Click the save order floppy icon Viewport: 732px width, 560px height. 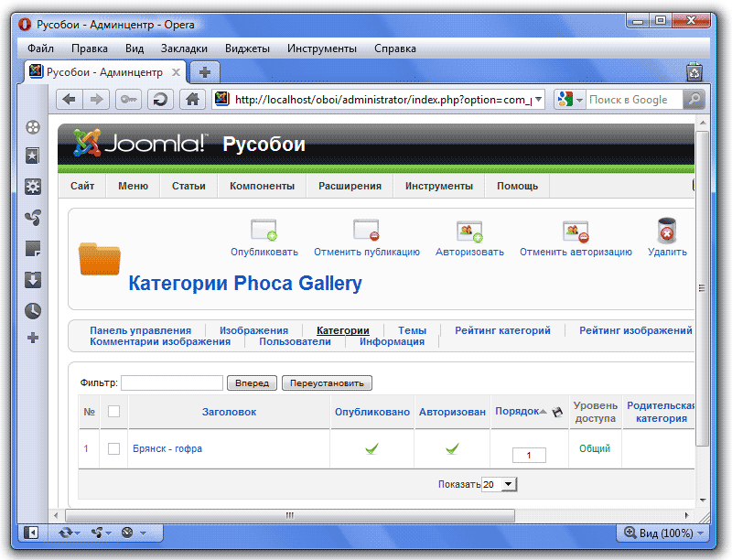[557, 413]
